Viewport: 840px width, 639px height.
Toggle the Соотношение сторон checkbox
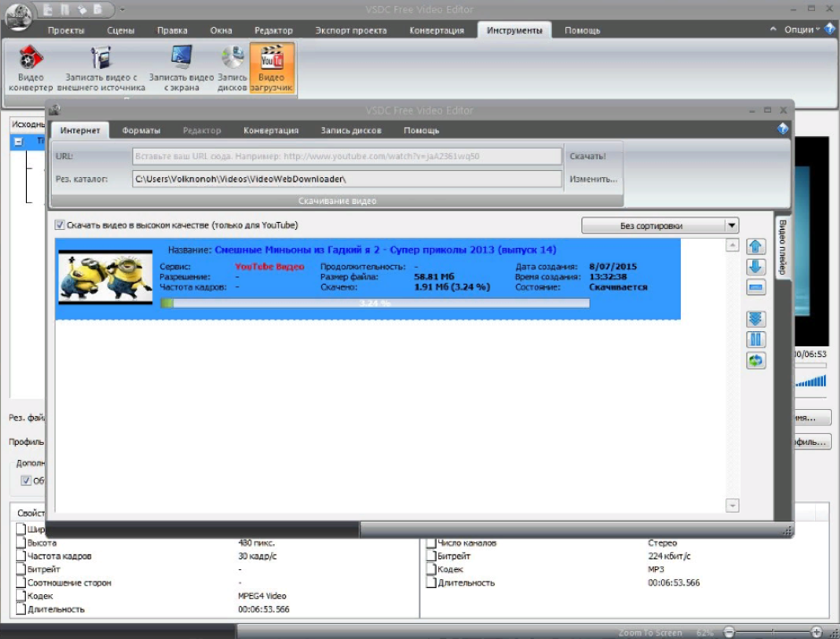[21, 583]
